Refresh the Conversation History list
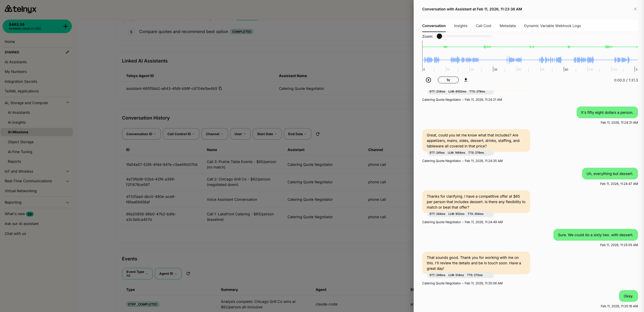 pyautogui.click(x=318, y=134)
